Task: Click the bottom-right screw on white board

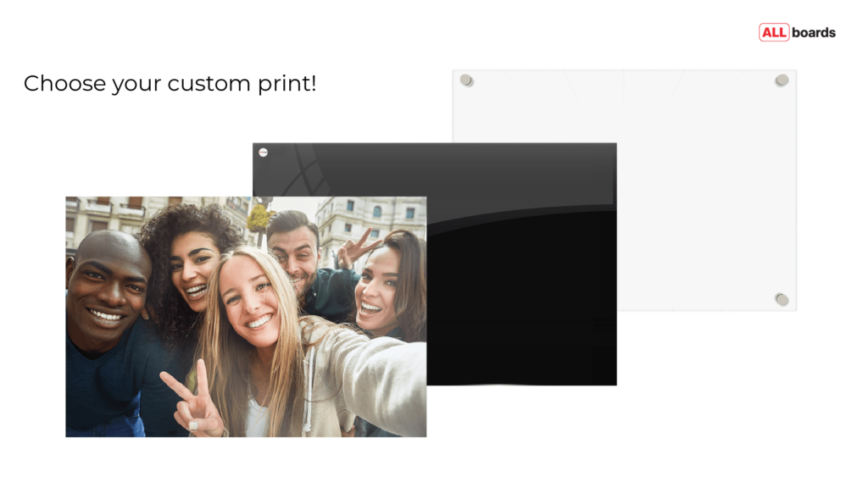Action: click(x=782, y=299)
